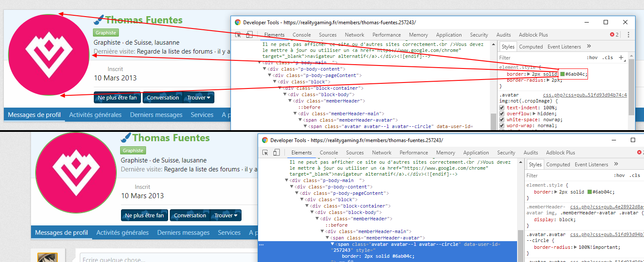Click the Filter field in the bottom Styles pane
644x262 pixels.
tap(568, 175)
